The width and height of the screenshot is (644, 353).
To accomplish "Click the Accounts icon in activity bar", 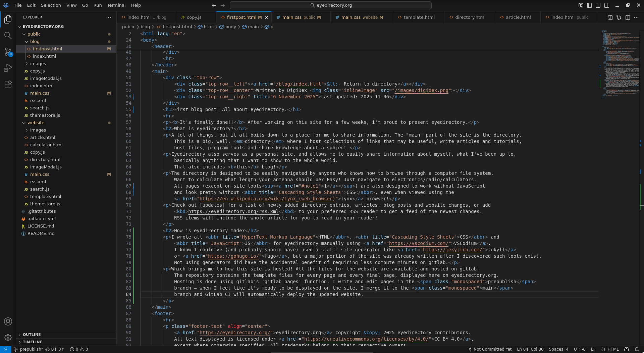I will [8, 321].
